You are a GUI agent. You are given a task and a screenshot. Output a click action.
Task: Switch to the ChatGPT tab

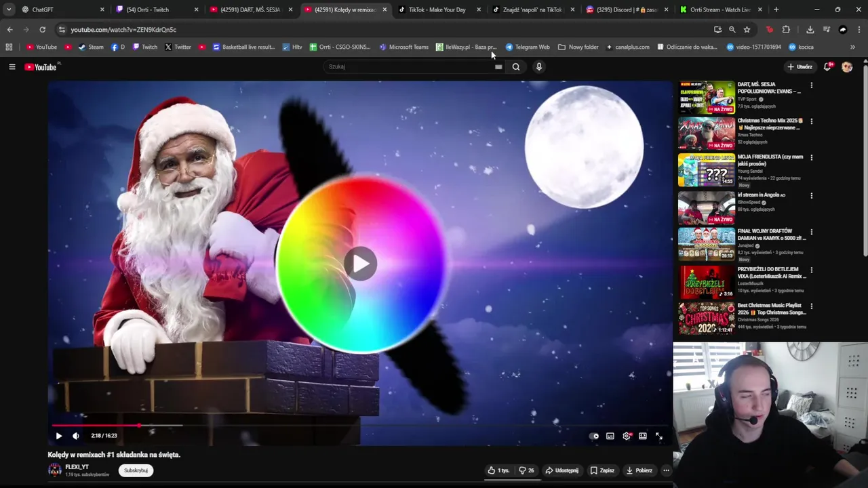pyautogui.click(x=62, y=9)
